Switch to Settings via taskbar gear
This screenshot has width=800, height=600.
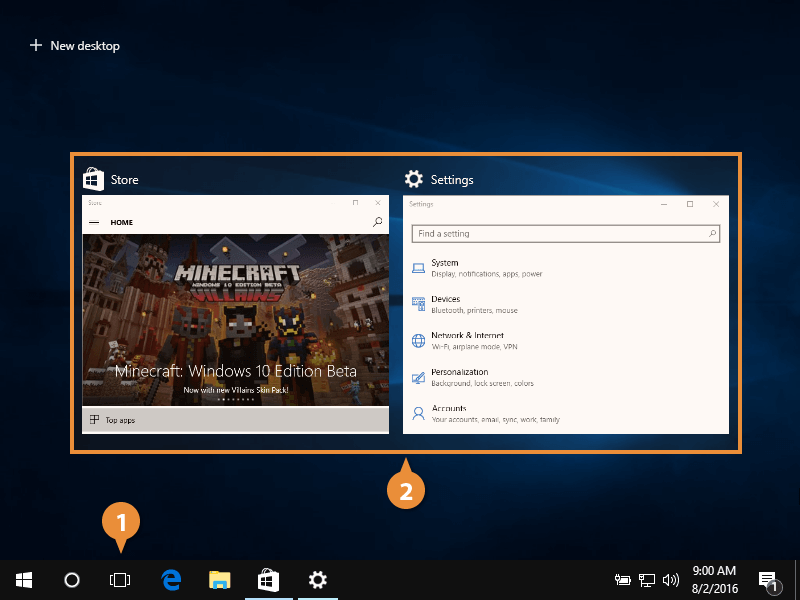(317, 580)
